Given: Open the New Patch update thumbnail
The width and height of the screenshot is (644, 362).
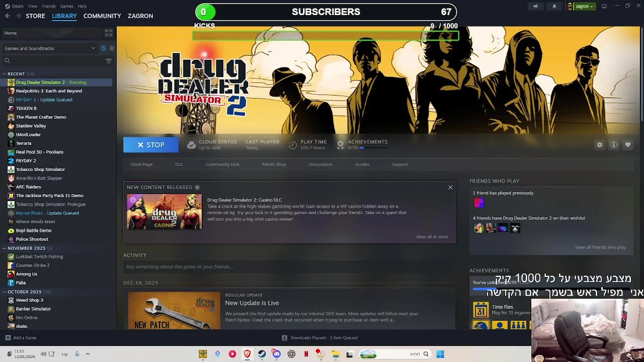Looking at the screenshot, I should 174,311.
